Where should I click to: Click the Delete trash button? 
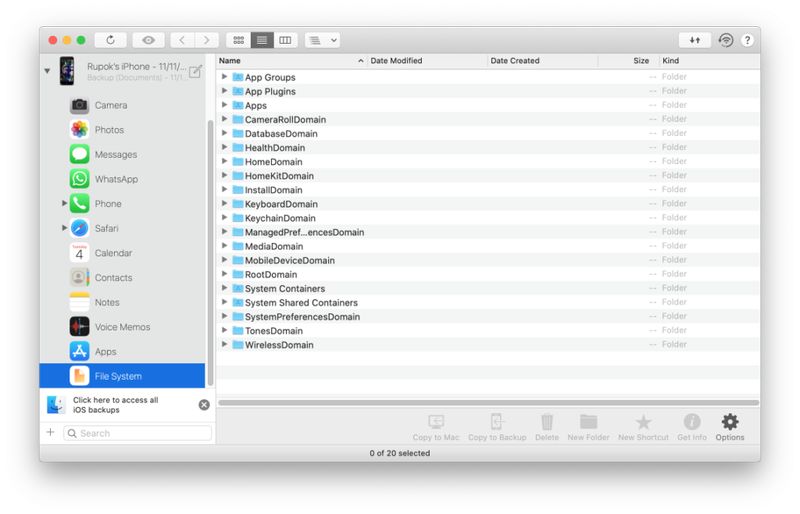point(547,427)
